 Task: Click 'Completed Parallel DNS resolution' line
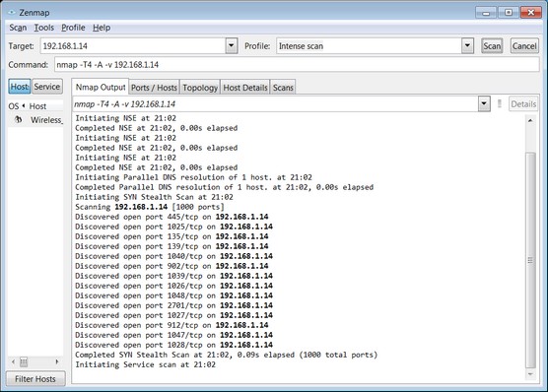tap(224, 187)
